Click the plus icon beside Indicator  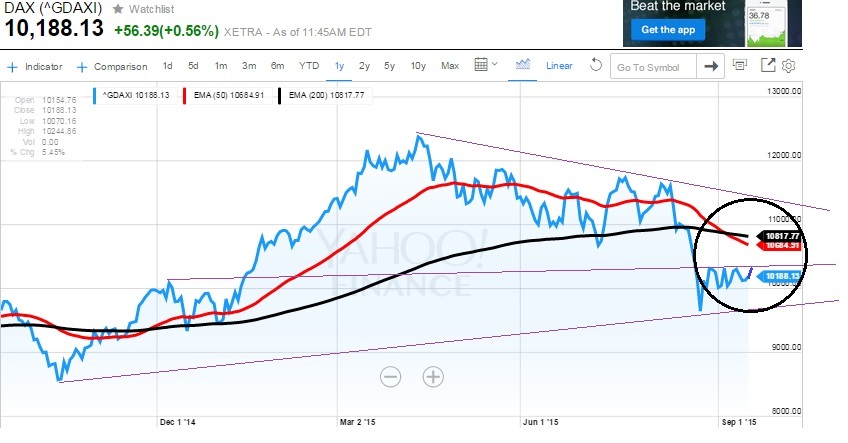coord(12,67)
